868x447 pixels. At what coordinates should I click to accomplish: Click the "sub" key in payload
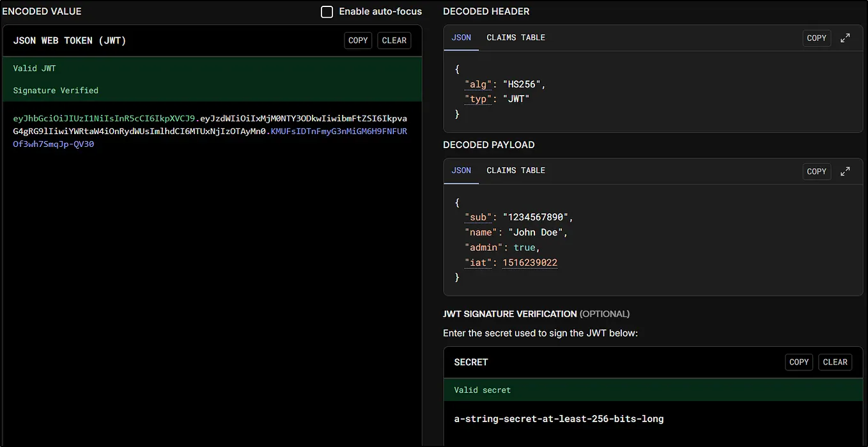pos(478,217)
